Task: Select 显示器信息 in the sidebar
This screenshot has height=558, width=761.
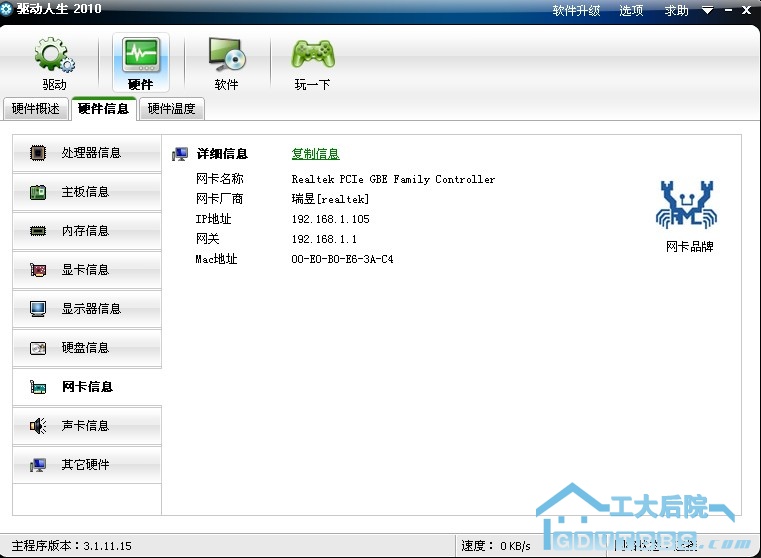Action: pyautogui.click(x=87, y=309)
